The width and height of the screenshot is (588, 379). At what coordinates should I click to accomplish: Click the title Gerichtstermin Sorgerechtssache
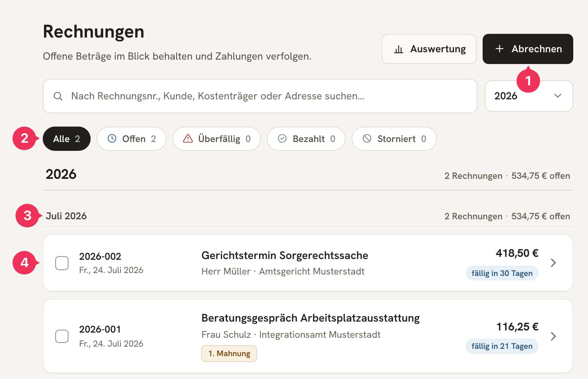(x=285, y=255)
